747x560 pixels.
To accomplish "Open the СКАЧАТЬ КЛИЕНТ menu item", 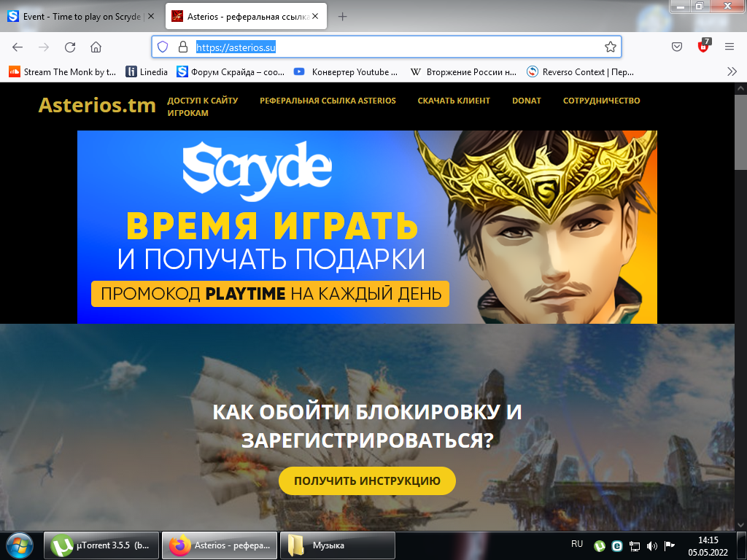I will tap(454, 101).
